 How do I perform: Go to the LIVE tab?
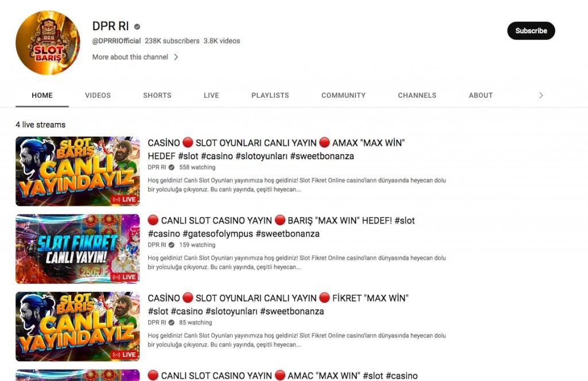pos(211,95)
